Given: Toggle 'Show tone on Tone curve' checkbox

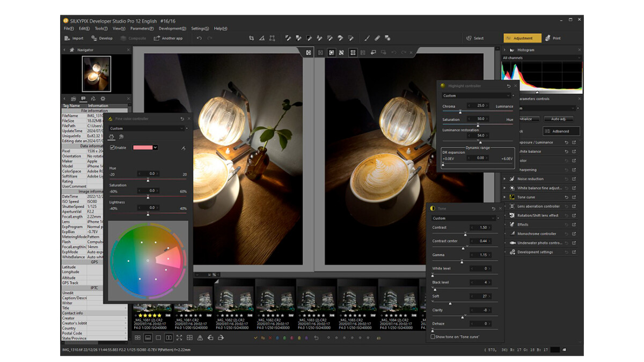Looking at the screenshot, I should (433, 337).
